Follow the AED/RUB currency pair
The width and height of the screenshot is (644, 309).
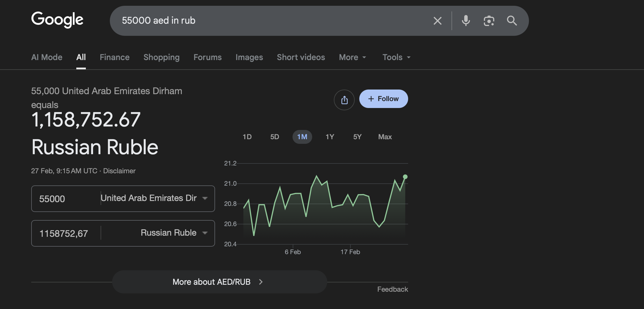click(384, 99)
